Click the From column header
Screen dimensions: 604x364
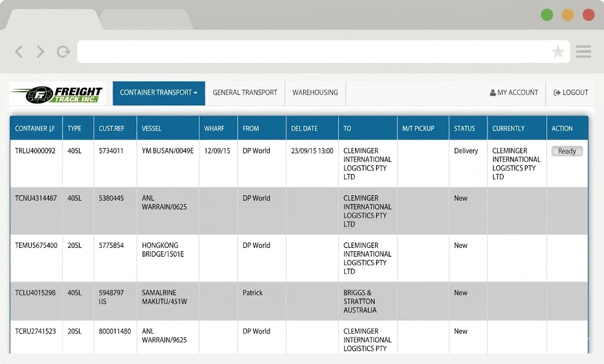tap(262, 128)
